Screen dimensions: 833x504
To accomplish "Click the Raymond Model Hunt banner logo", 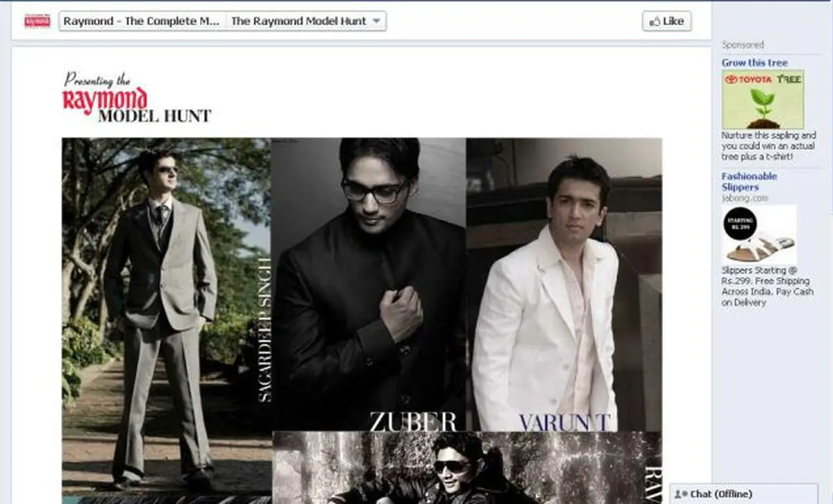I will point(137,97).
